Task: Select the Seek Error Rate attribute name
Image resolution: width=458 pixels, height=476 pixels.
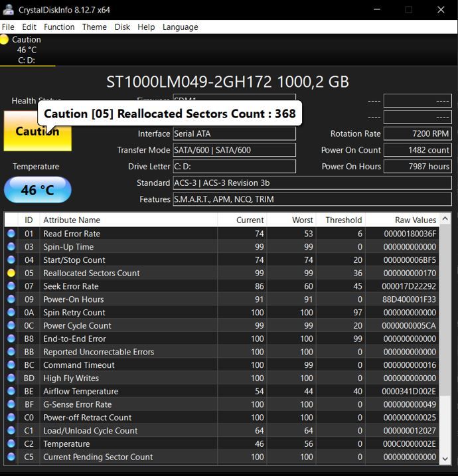Action: (71, 286)
